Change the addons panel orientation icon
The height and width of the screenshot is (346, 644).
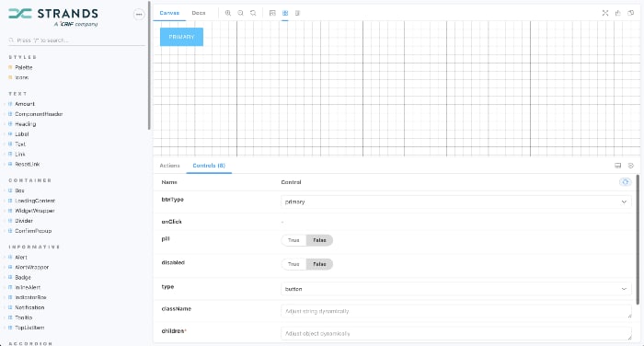(x=617, y=166)
